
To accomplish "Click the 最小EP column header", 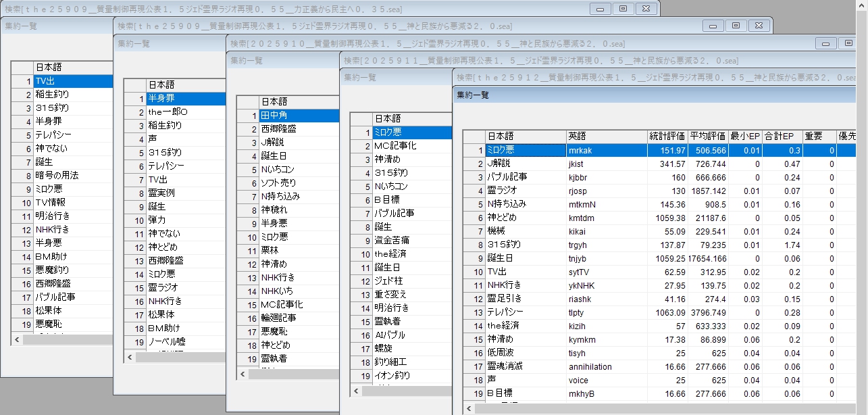I will (x=745, y=136).
